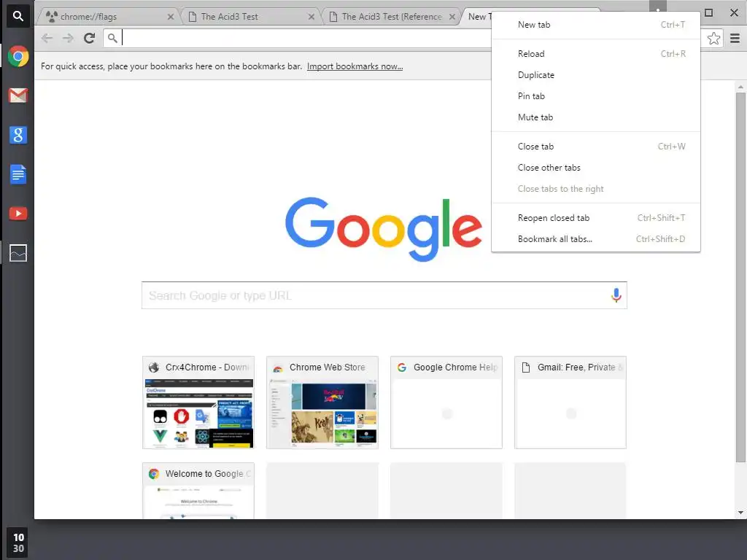
Task: Maximize the Chrome window
Action: pos(709,13)
